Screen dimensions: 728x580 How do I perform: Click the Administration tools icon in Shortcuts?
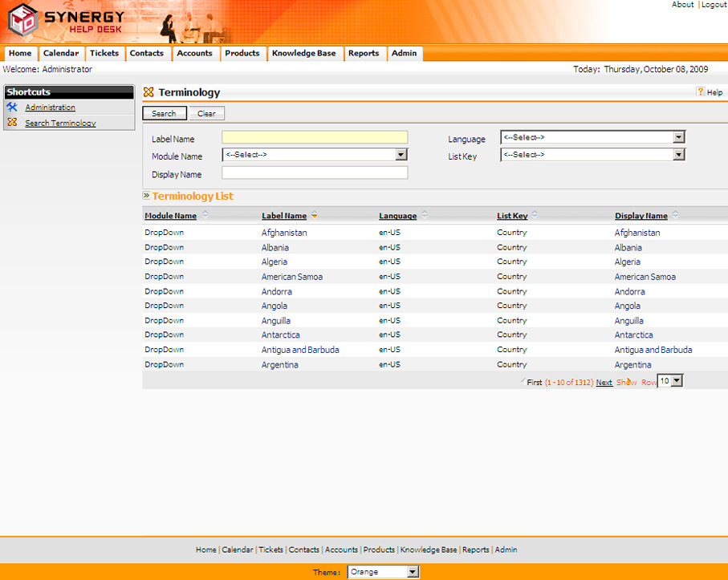coord(12,107)
